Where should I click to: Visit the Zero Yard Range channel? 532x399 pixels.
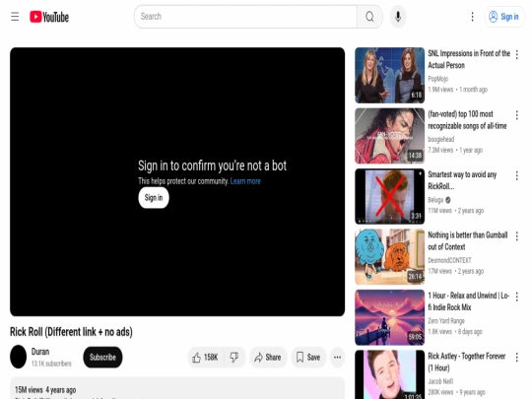tap(446, 320)
